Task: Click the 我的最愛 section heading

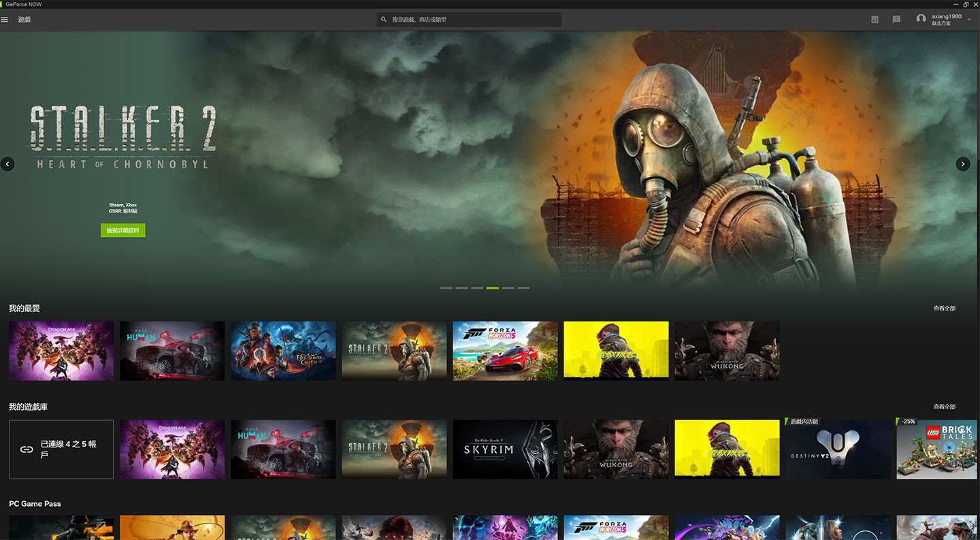Action: click(x=24, y=308)
